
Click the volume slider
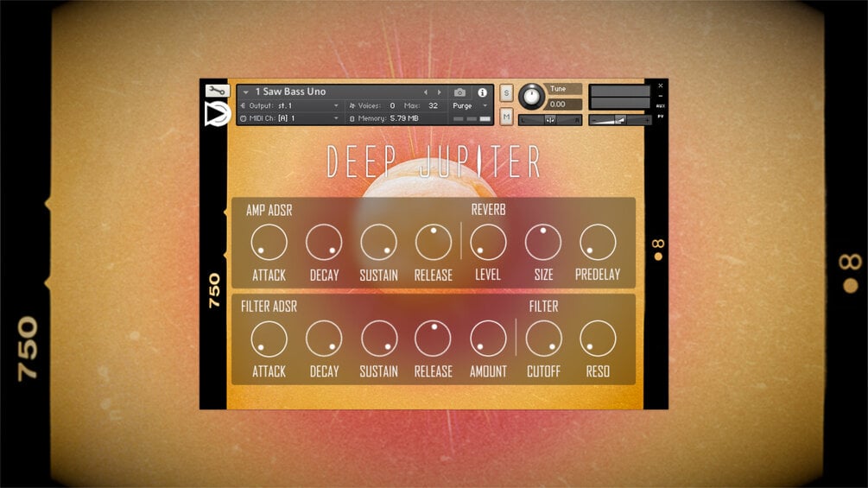(619, 120)
